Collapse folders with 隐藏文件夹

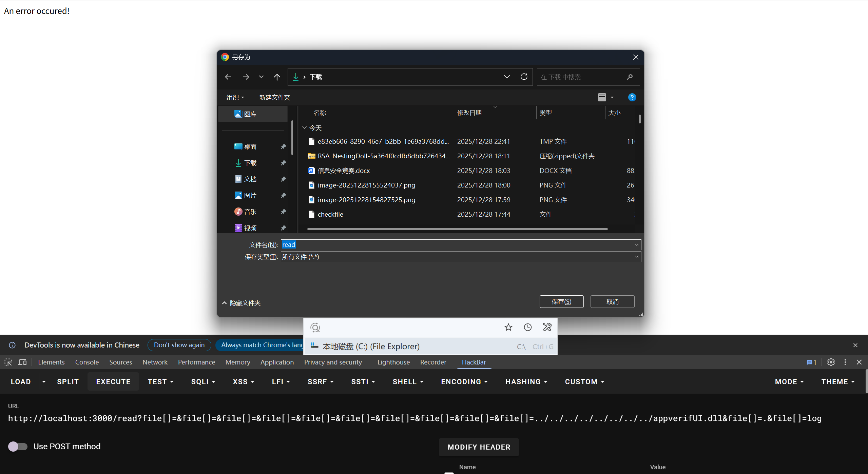[241, 303]
